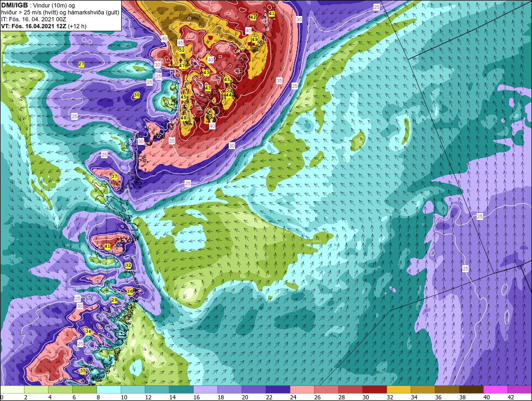The image size is (532, 401).
Task: Click the dark blue 22–24 m/s legend swatch
Action: pyautogui.click(x=278, y=389)
